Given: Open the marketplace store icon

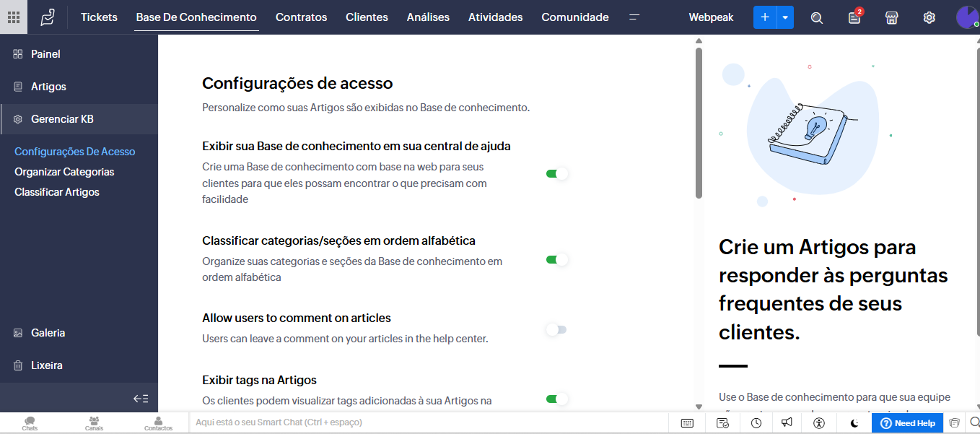Looking at the screenshot, I should pos(891,18).
